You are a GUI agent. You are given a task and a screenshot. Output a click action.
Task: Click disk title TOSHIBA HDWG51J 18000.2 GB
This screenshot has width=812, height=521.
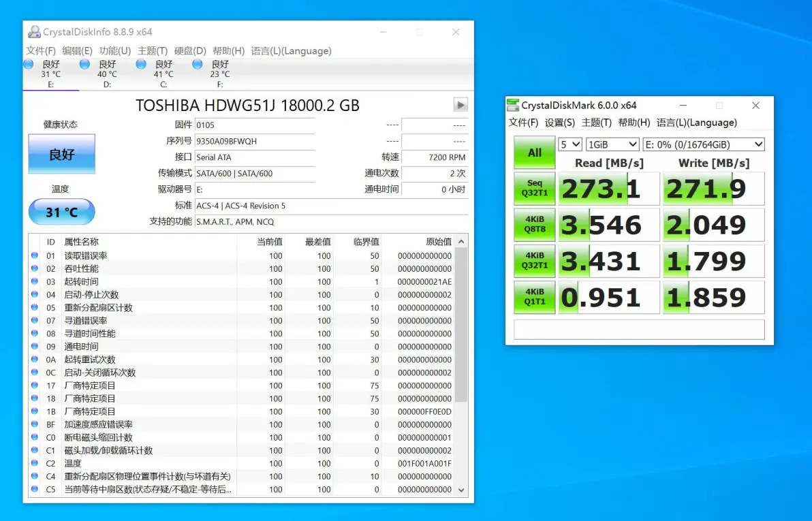click(x=247, y=105)
